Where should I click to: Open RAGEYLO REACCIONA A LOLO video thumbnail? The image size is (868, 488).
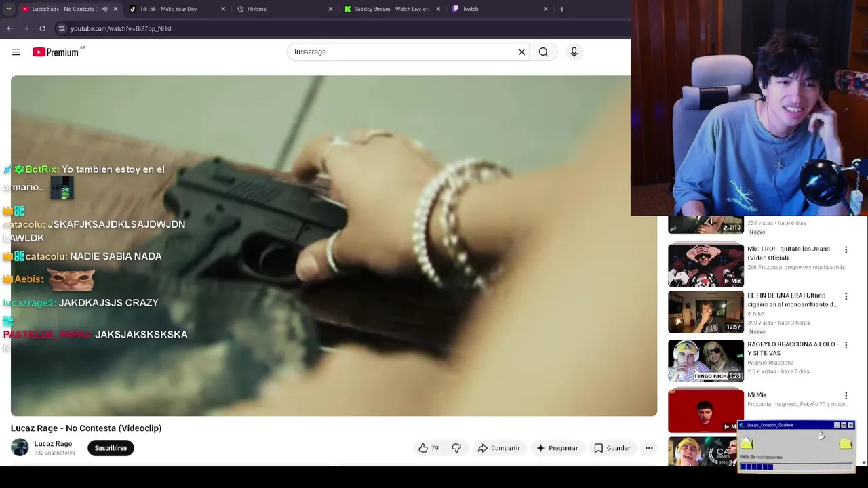coord(706,361)
